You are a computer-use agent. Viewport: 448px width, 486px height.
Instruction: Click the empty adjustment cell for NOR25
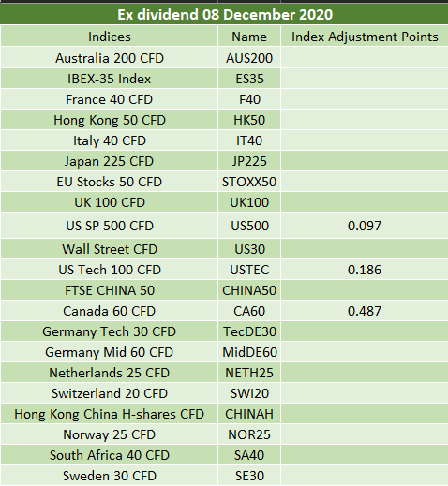coord(365,434)
